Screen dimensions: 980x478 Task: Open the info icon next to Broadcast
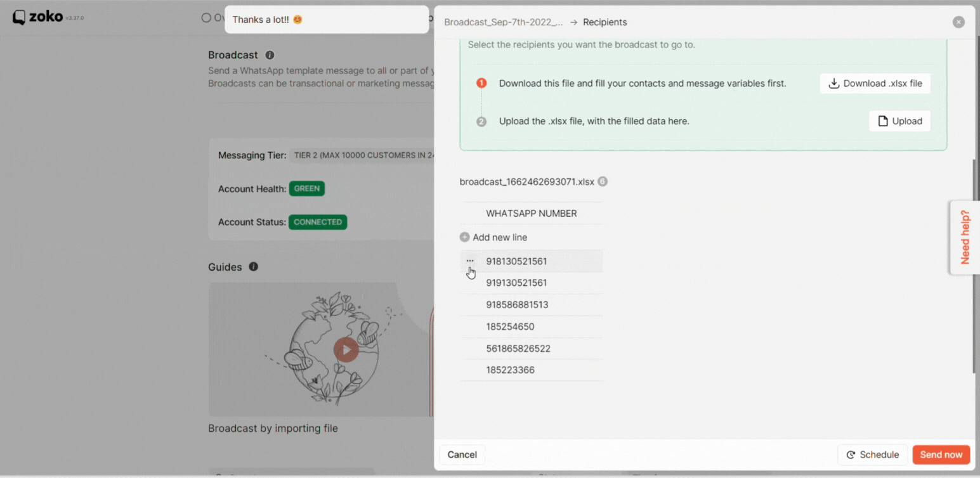pyautogui.click(x=270, y=55)
